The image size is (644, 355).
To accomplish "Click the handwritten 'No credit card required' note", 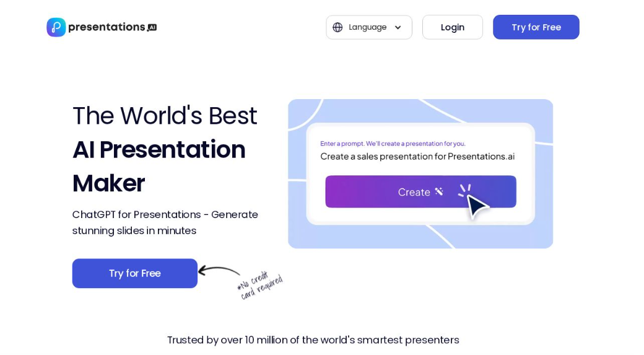I will click(260, 286).
